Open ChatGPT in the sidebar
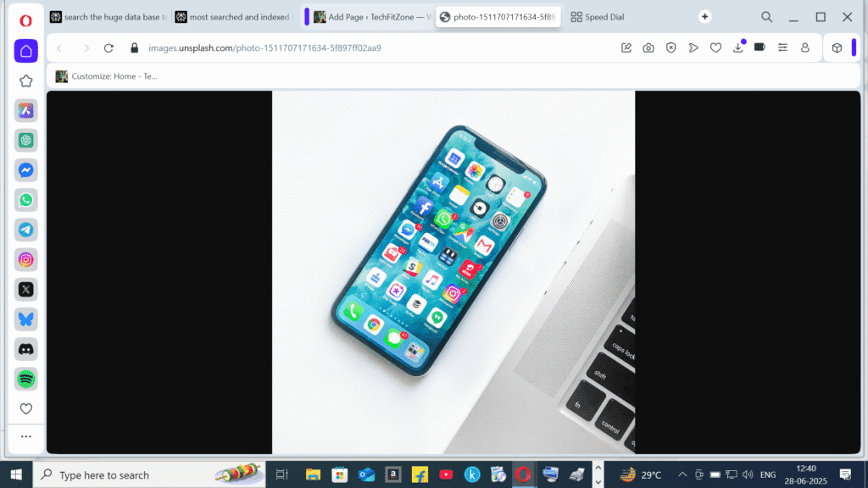Viewport: 868px width, 488px height. pyautogui.click(x=26, y=141)
